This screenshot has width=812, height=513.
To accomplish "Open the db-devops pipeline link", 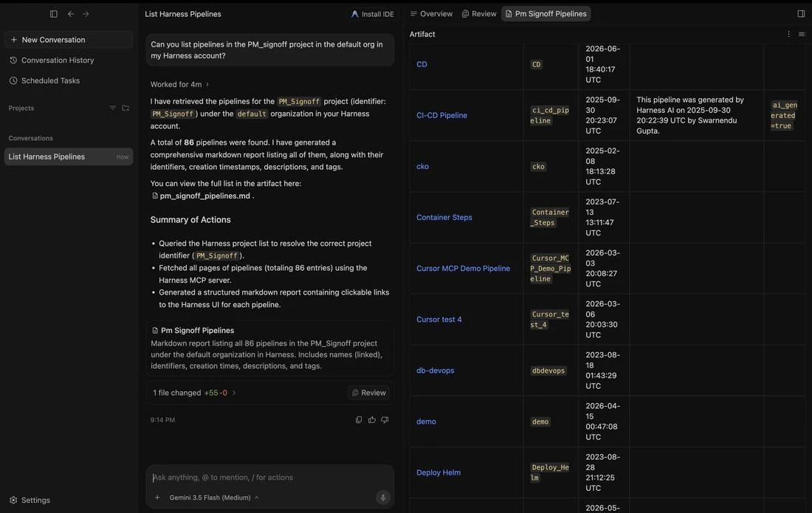I will click(435, 371).
